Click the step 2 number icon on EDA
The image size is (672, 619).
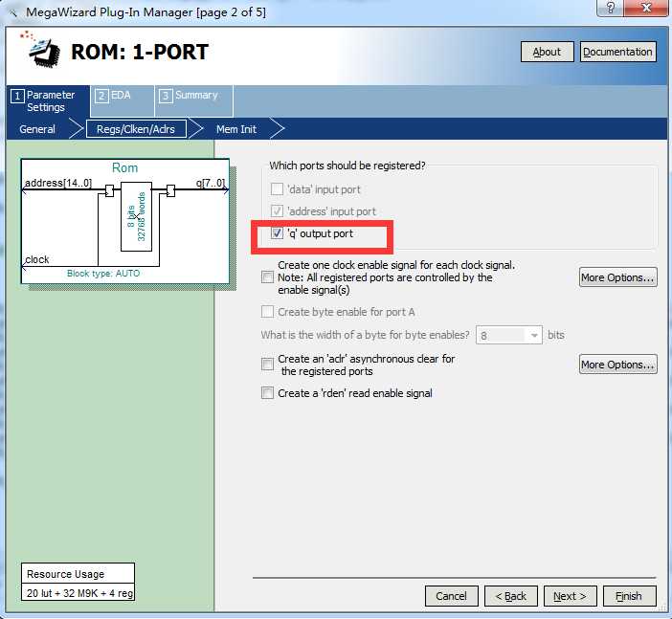[101, 95]
